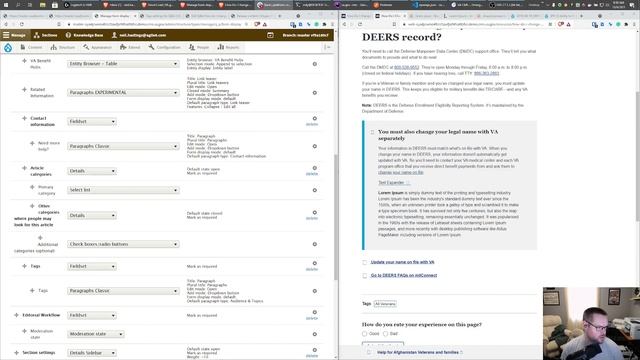Click Brave shield icon in left browser
640x360 pixels.
(x=257, y=24)
